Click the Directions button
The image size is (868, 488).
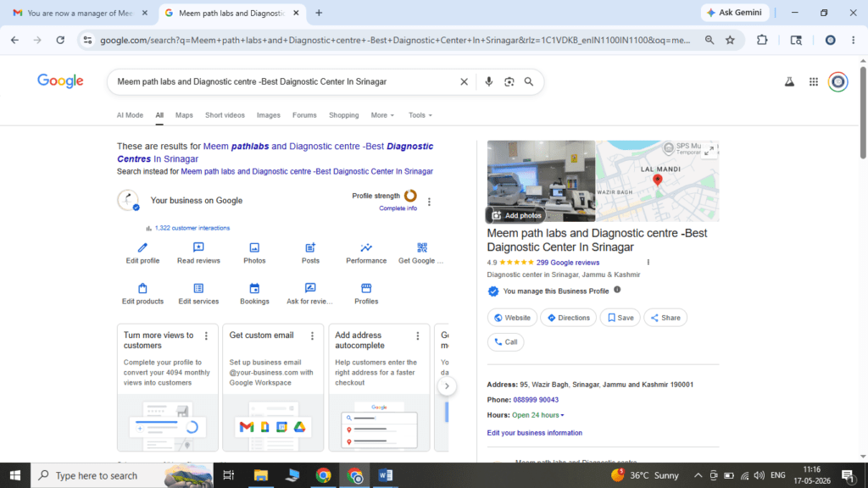(x=569, y=318)
